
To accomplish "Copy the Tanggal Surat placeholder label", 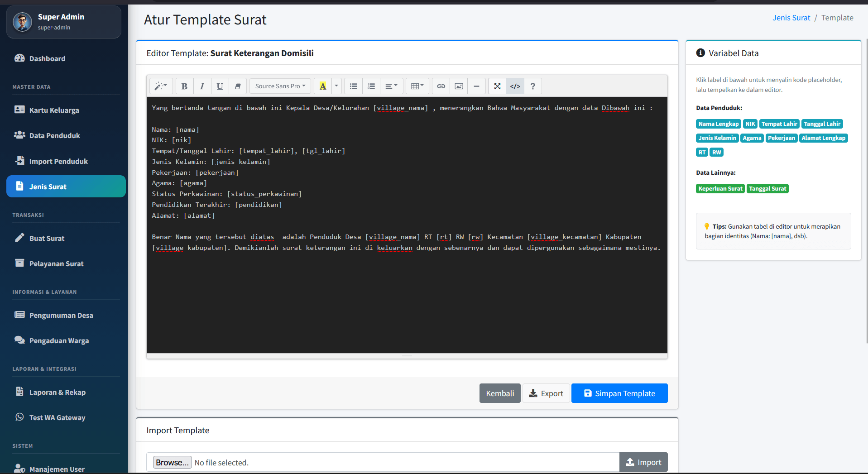I will pyautogui.click(x=767, y=189).
